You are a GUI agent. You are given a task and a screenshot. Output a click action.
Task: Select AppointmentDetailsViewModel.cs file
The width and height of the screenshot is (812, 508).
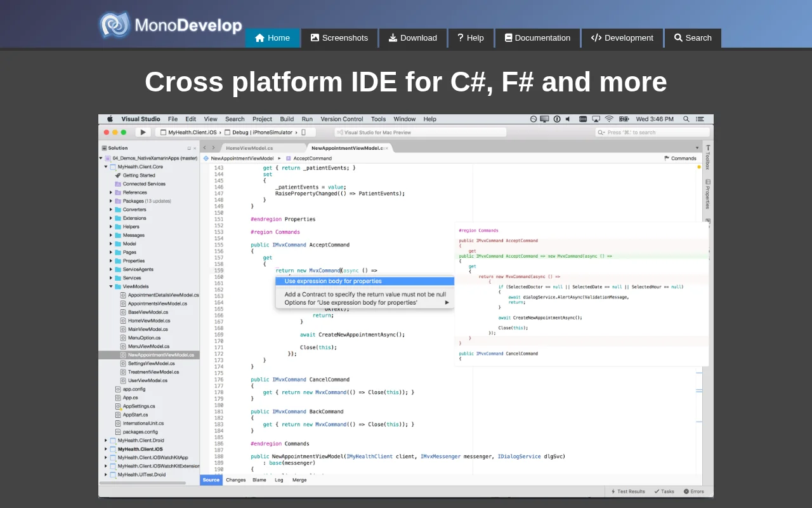[159, 295]
